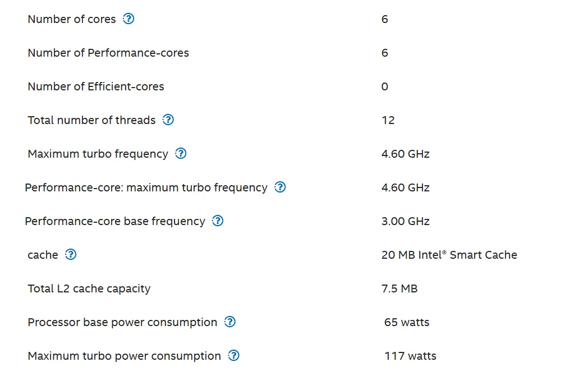Show help tooltip for Maximum turbo frequency

tap(181, 153)
